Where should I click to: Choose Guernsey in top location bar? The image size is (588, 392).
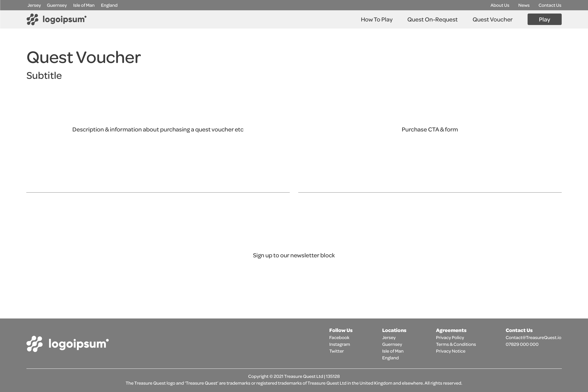pyautogui.click(x=57, y=5)
